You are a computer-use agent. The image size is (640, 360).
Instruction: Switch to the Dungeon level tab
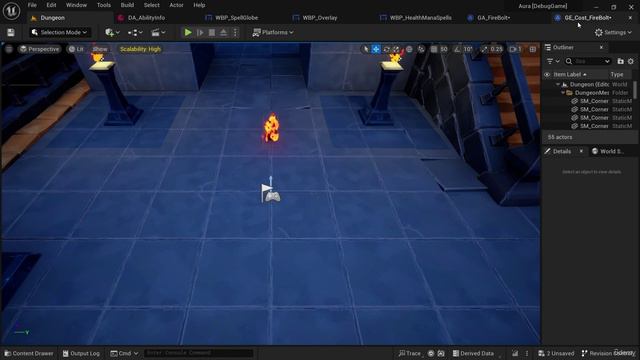click(53, 18)
